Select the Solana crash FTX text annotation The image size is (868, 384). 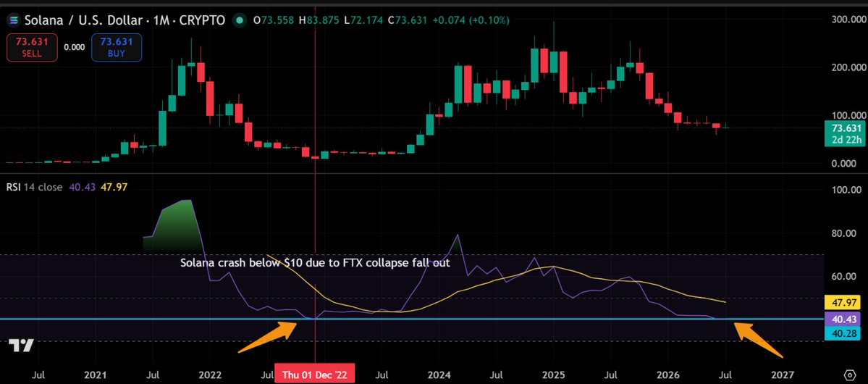[x=315, y=263]
